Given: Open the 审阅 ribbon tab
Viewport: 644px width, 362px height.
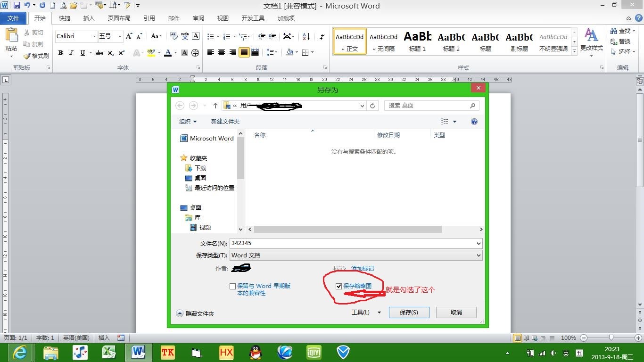Looking at the screenshot, I should (x=198, y=18).
